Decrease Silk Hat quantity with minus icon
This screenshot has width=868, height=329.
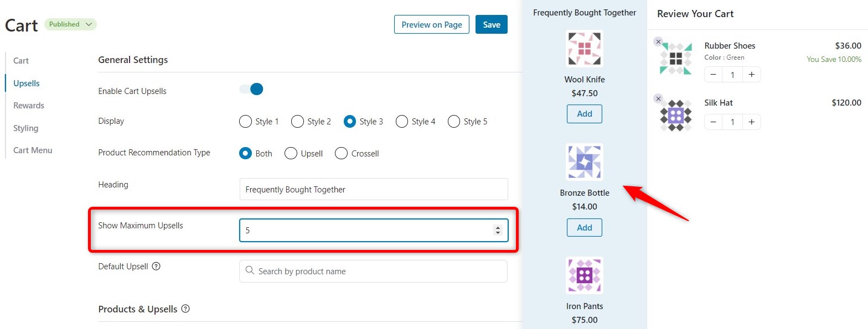pyautogui.click(x=713, y=122)
